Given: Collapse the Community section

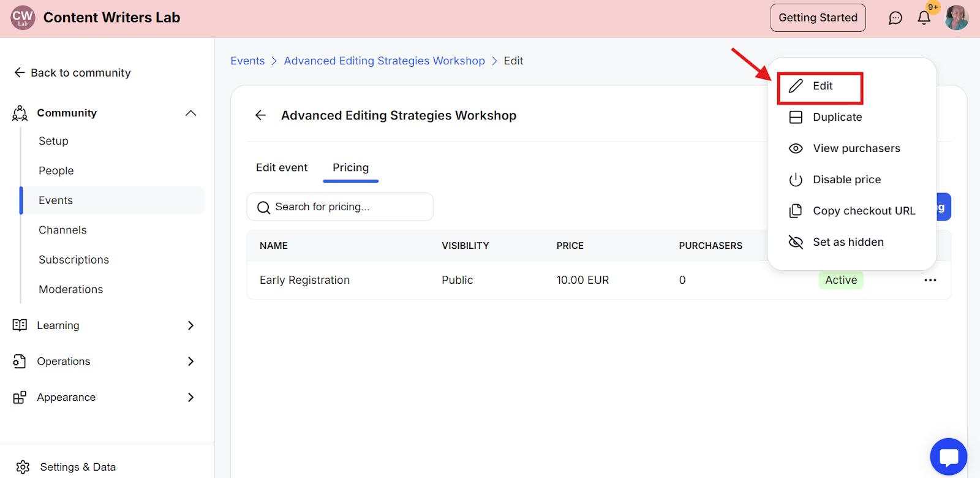Looking at the screenshot, I should click(190, 113).
